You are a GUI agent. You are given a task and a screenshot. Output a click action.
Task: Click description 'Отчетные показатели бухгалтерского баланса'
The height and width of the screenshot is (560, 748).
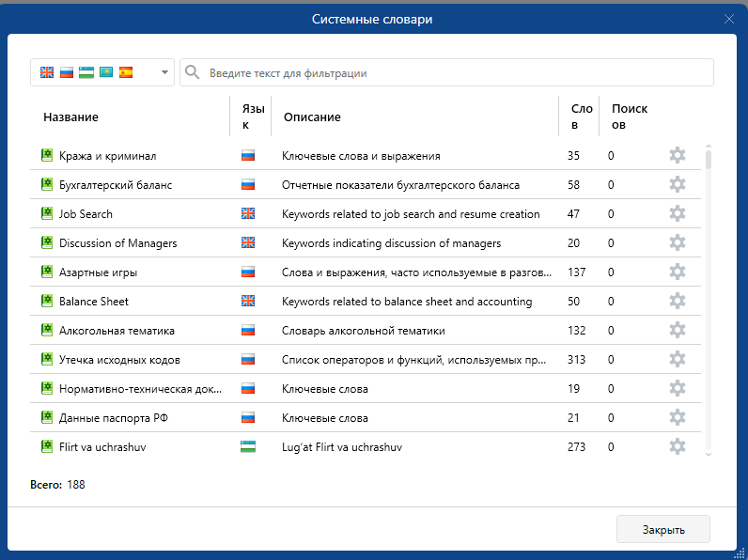click(400, 185)
